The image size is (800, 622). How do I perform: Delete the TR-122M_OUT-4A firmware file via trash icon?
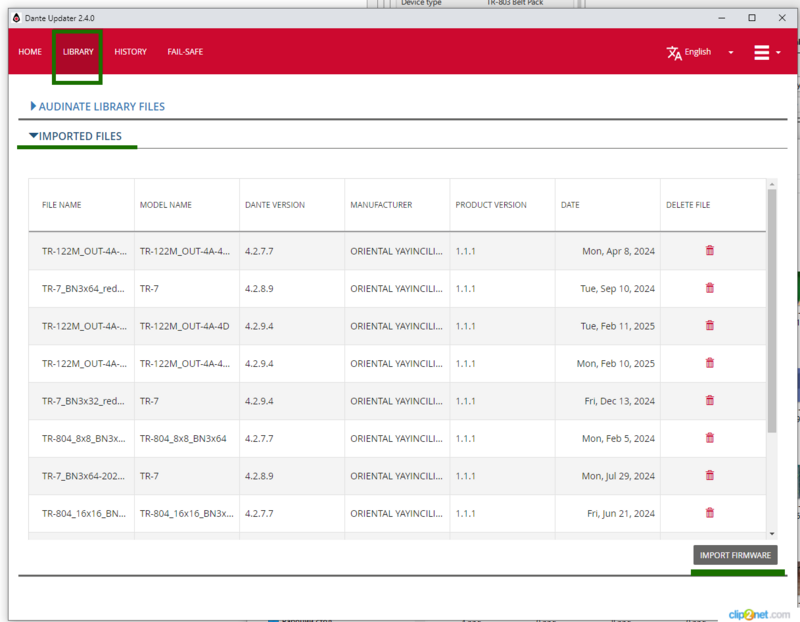coord(710,251)
